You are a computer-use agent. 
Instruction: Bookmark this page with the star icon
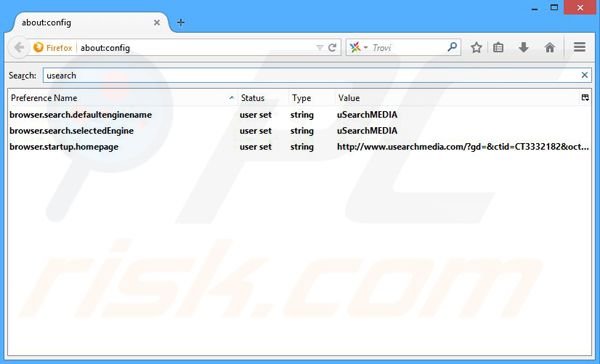coord(476,47)
